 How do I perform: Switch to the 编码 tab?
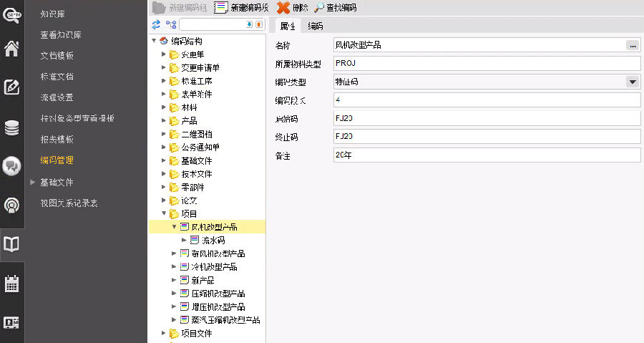point(316,26)
